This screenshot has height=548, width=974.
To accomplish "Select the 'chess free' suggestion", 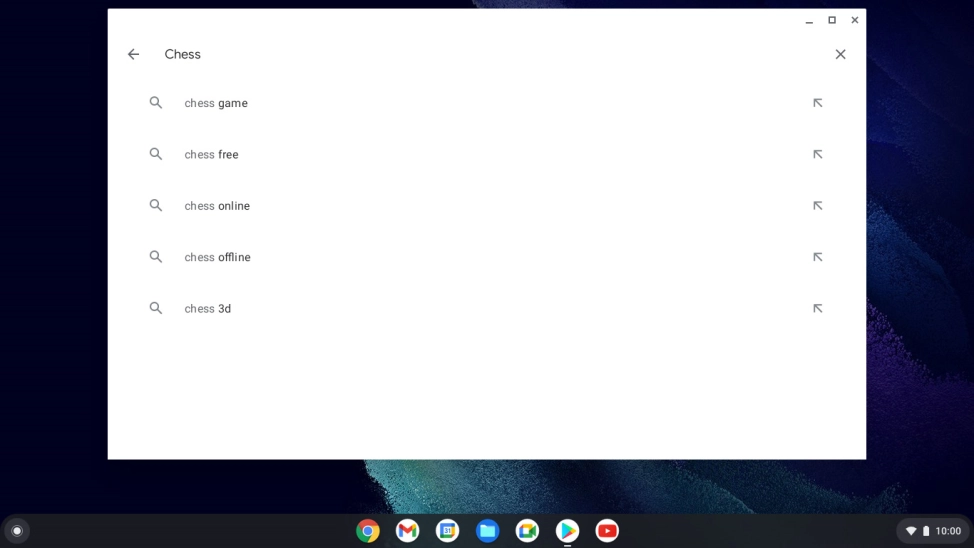I will click(487, 155).
